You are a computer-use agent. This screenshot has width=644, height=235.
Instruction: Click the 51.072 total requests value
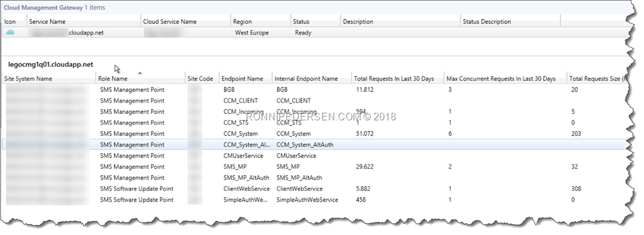coord(365,134)
